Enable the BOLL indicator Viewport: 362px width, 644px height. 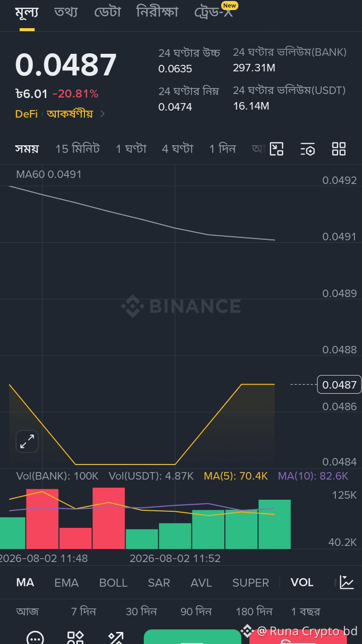(113, 583)
